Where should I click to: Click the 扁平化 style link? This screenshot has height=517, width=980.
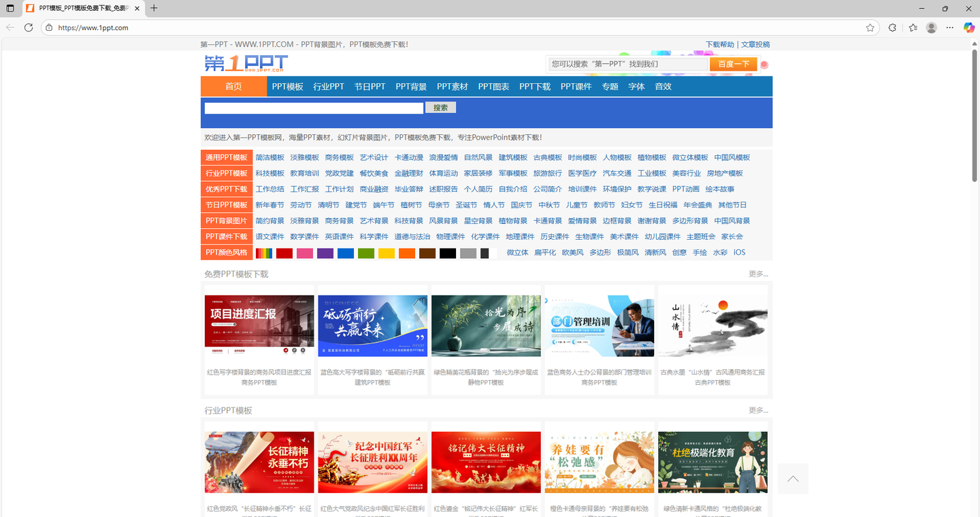coord(545,253)
